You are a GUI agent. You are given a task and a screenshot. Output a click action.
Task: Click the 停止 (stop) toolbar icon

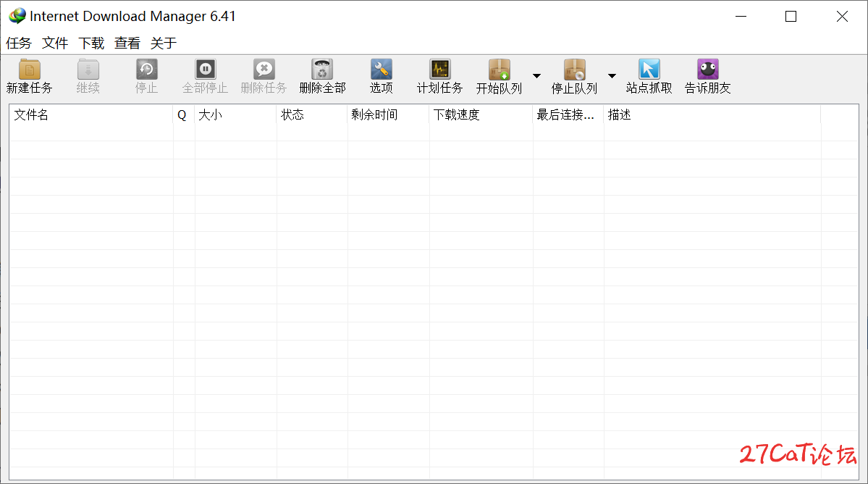[147, 70]
